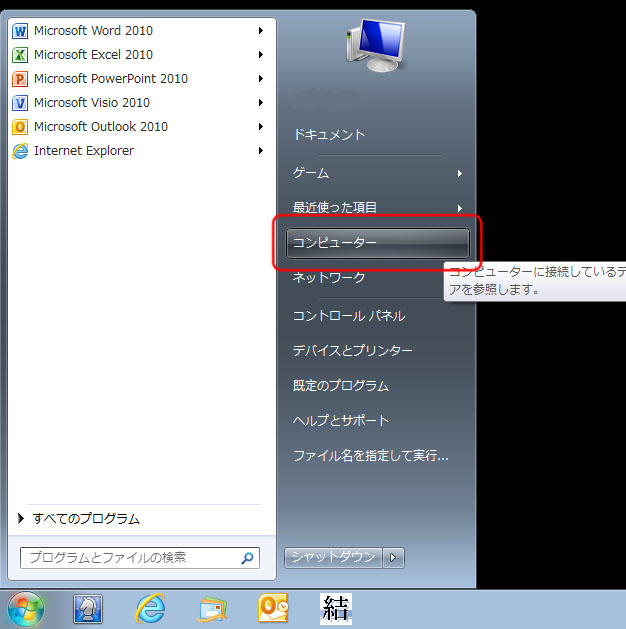Select the Microsoft Outlook 2010 label
Screen dimensions: 626x629
click(x=101, y=127)
